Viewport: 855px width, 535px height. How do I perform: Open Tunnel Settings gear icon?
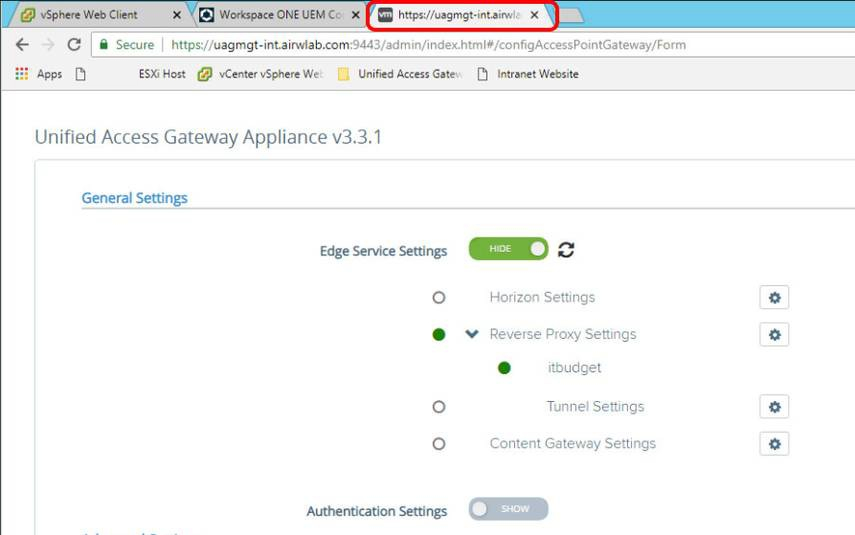pyautogui.click(x=773, y=406)
